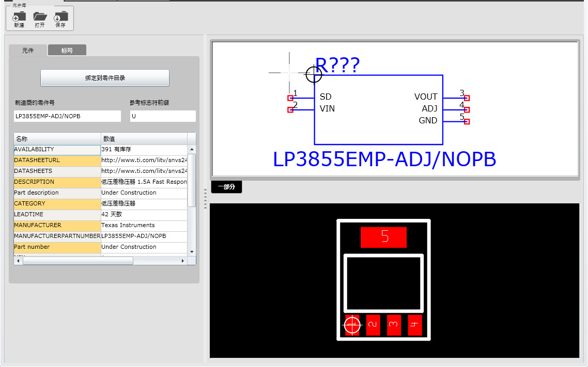The image size is (588, 367).
Task: Select the 'Part description' property name
Action: click(x=57, y=193)
